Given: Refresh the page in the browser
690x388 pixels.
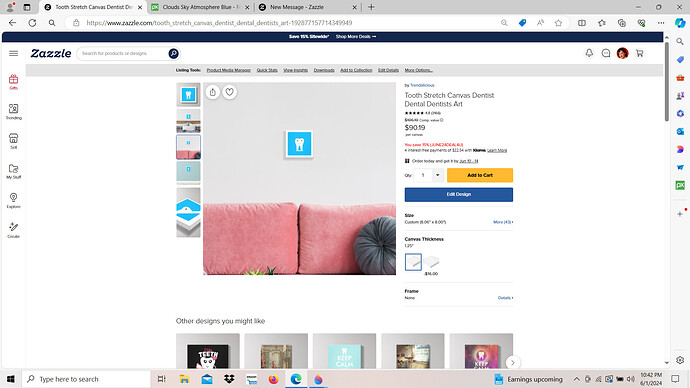Looking at the screenshot, I should coord(32,23).
